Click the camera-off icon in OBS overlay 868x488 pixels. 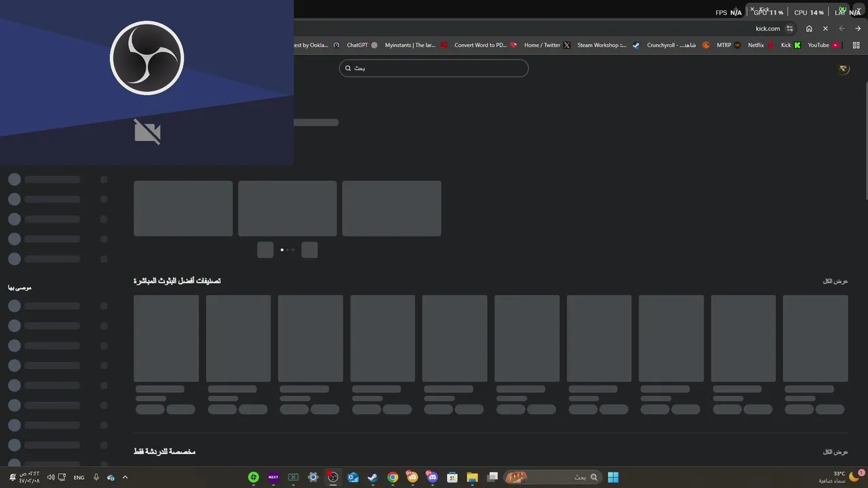[147, 131]
